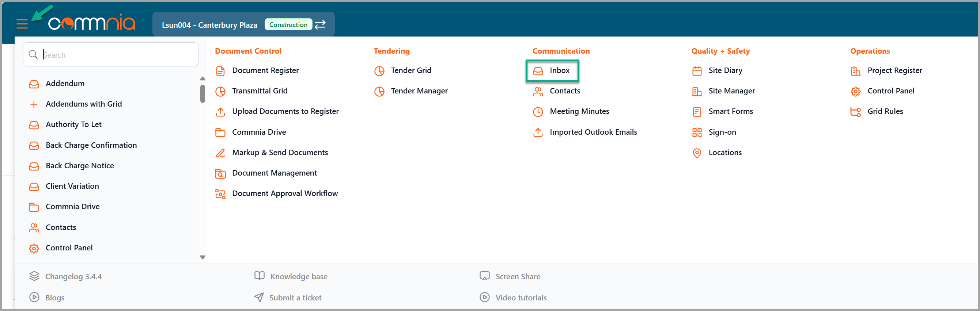The image size is (980, 311).
Task: Click the Project Register icon
Action: pyautogui.click(x=856, y=71)
